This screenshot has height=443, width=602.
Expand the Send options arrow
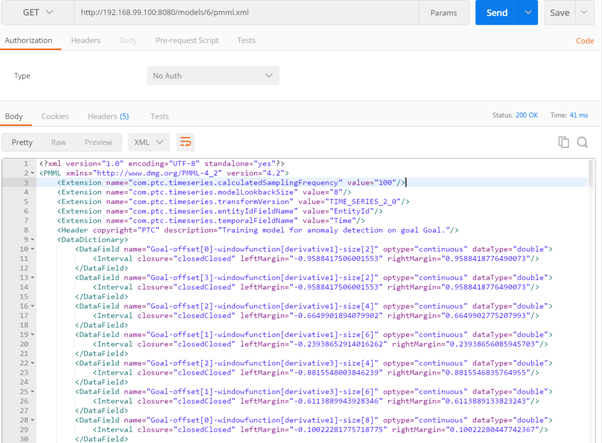528,13
